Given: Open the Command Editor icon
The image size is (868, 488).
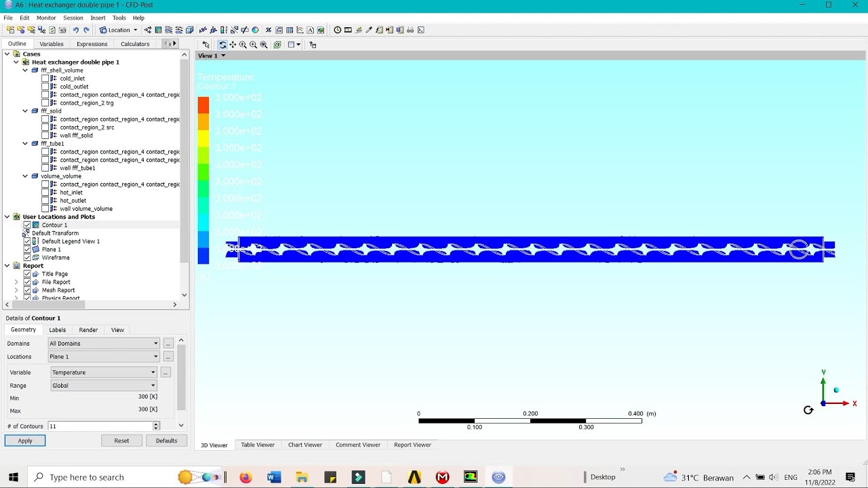Looking at the screenshot, I should point(420,30).
